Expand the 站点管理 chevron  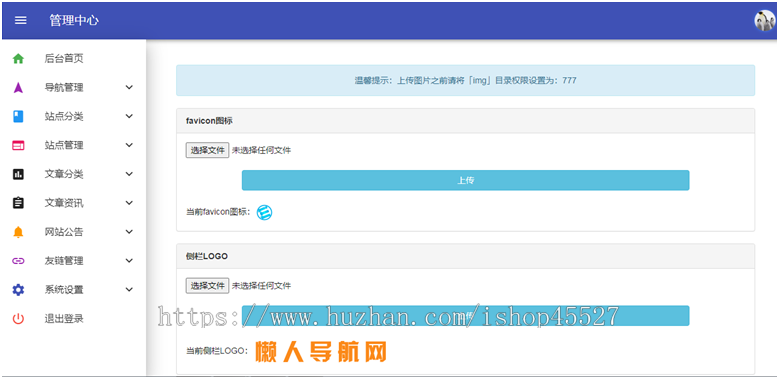coord(129,145)
